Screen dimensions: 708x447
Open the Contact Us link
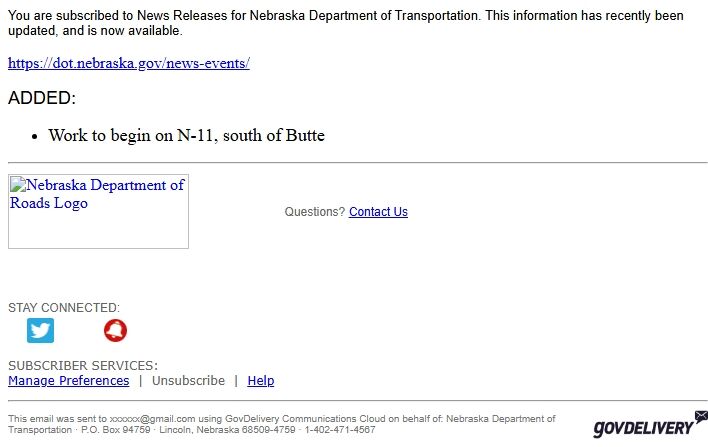(x=378, y=212)
